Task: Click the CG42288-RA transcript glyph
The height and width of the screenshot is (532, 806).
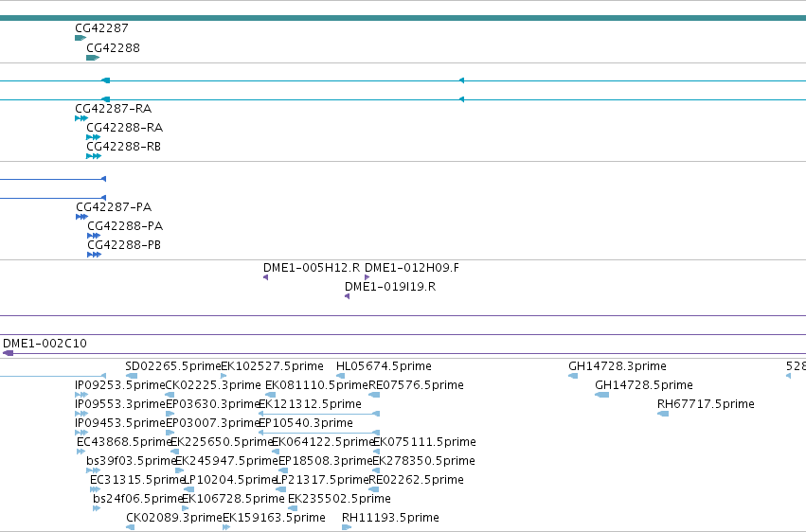Action: 93,137
